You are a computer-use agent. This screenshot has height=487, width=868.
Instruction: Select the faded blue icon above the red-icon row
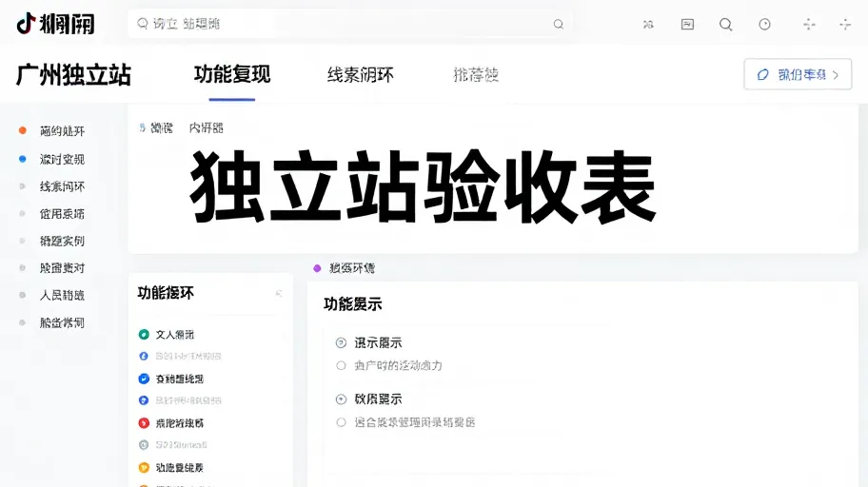(144, 400)
